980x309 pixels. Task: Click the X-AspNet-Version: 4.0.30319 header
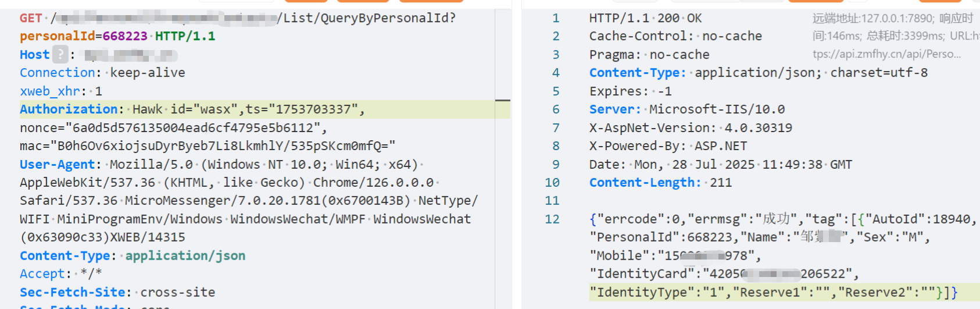(691, 128)
